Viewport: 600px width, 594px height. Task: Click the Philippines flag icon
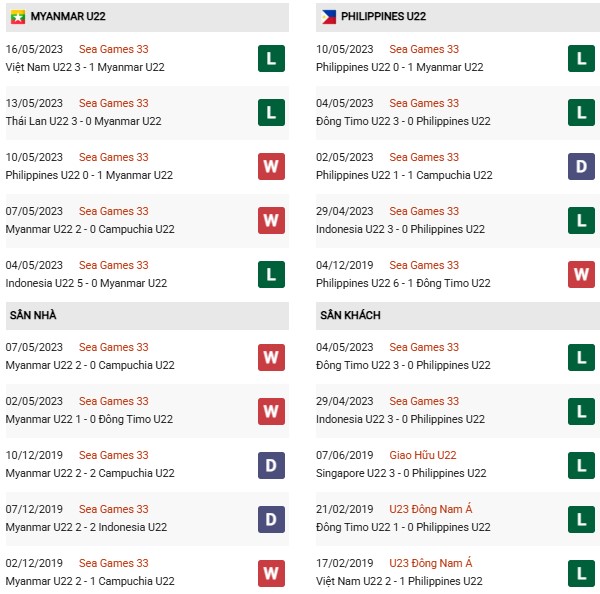327,17
